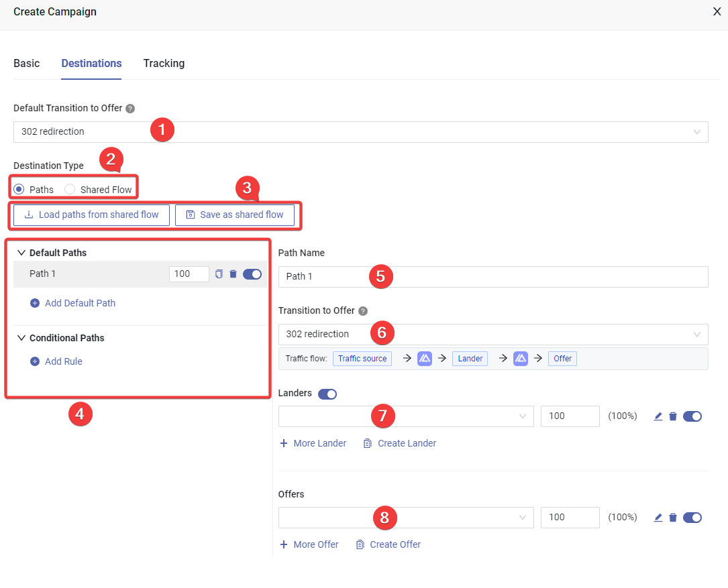The width and height of the screenshot is (728, 588).
Task: Toggle the Landers section switch
Action: 327,394
